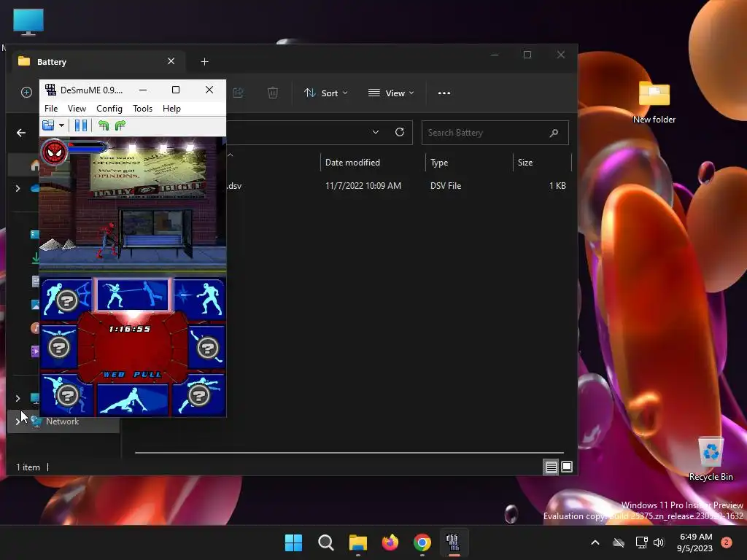Expand the Open ROM dropdown arrow

coord(61,125)
